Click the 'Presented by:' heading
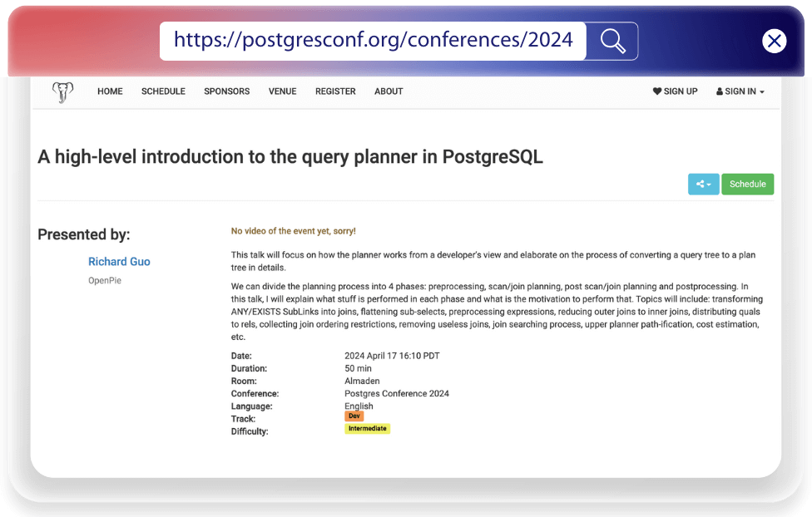Viewport: 812px width, 517px height. [x=84, y=234]
